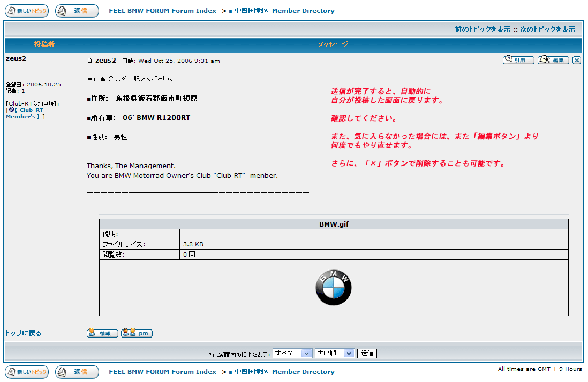
Task: Click the メッセージ column header
Action: point(333,44)
